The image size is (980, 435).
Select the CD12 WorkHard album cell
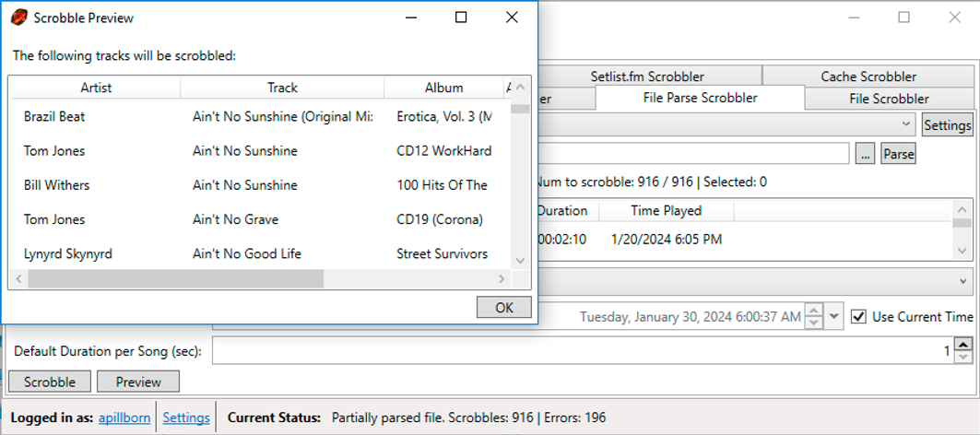(444, 151)
